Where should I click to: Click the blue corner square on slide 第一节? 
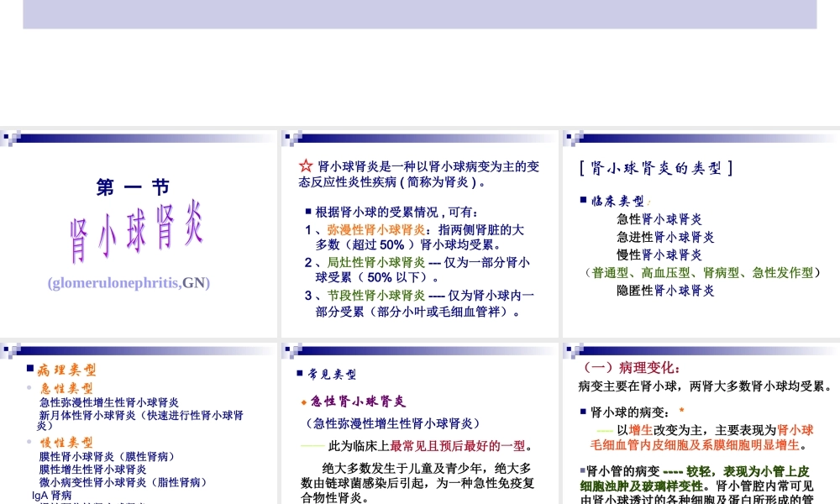[7, 136]
